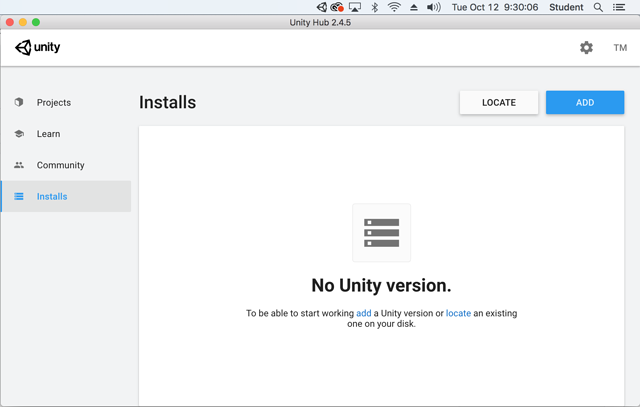This screenshot has width=640, height=407.
Task: Click the Community people icon
Action: pyautogui.click(x=19, y=165)
